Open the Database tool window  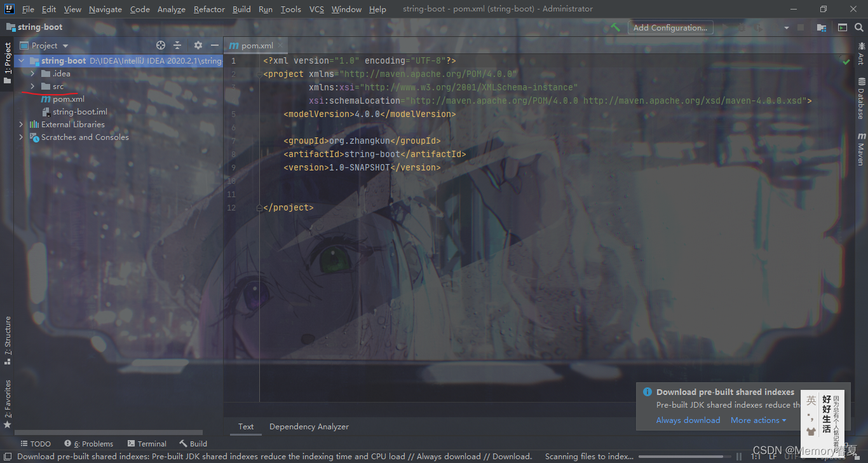click(862, 93)
